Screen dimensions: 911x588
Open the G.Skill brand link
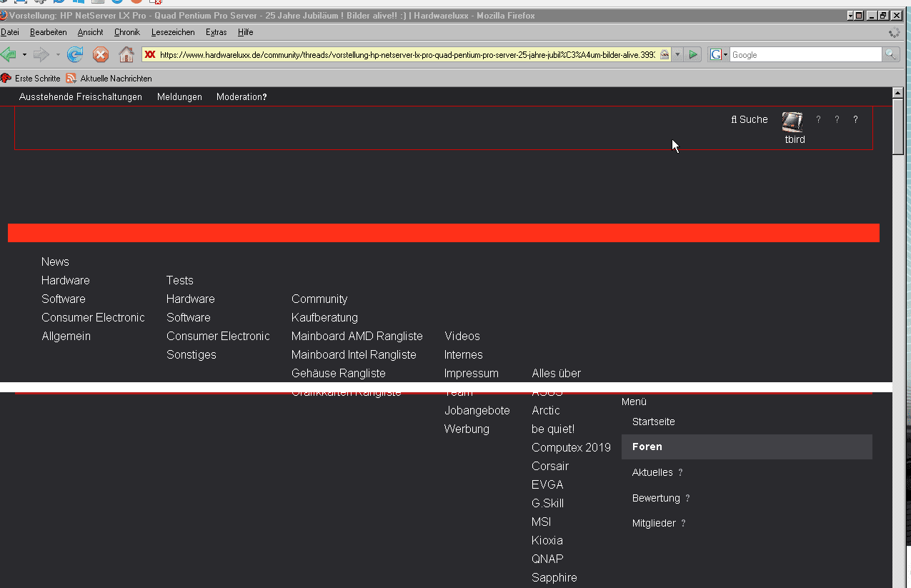pyautogui.click(x=548, y=503)
